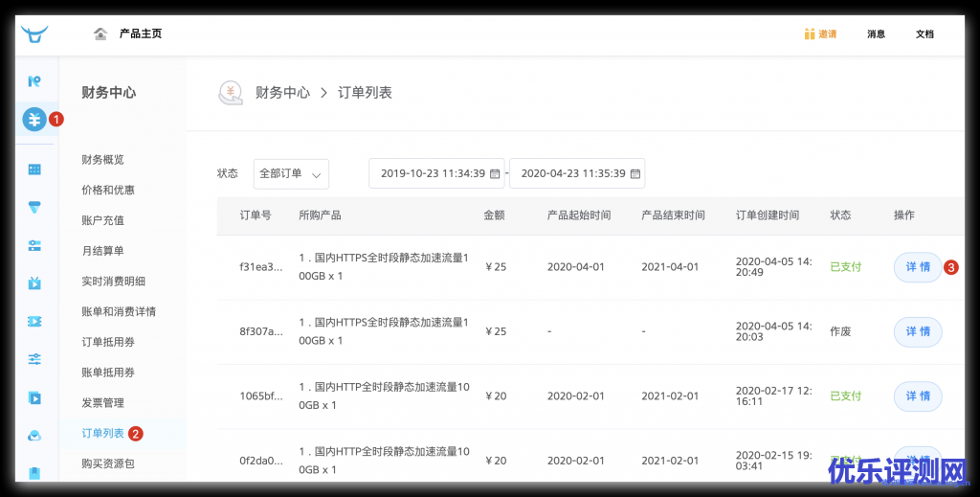Click the 操作 column header
Viewport: 980px width, 497px height.
904,215
